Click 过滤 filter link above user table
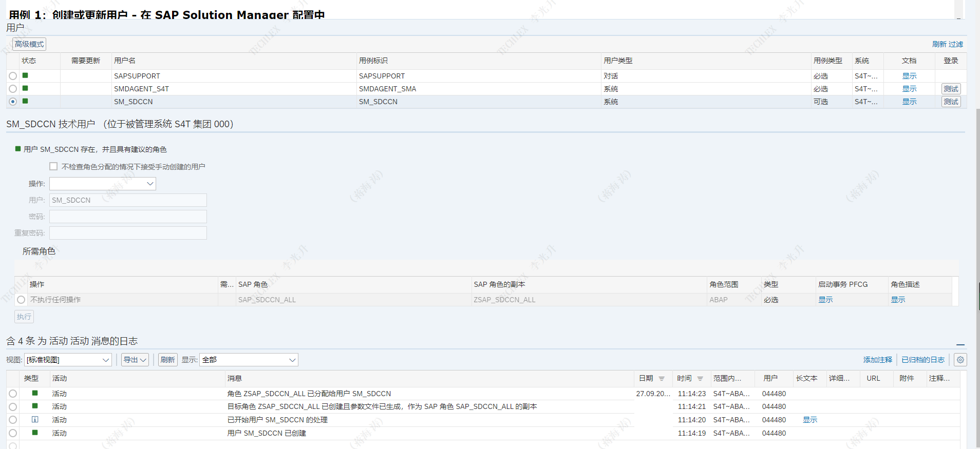The width and height of the screenshot is (980, 449). (956, 44)
